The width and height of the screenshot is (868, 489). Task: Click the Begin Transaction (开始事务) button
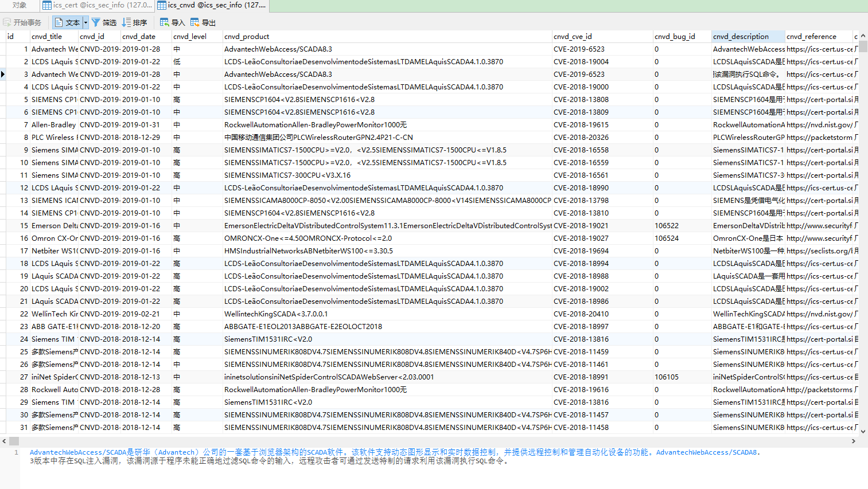coord(22,22)
